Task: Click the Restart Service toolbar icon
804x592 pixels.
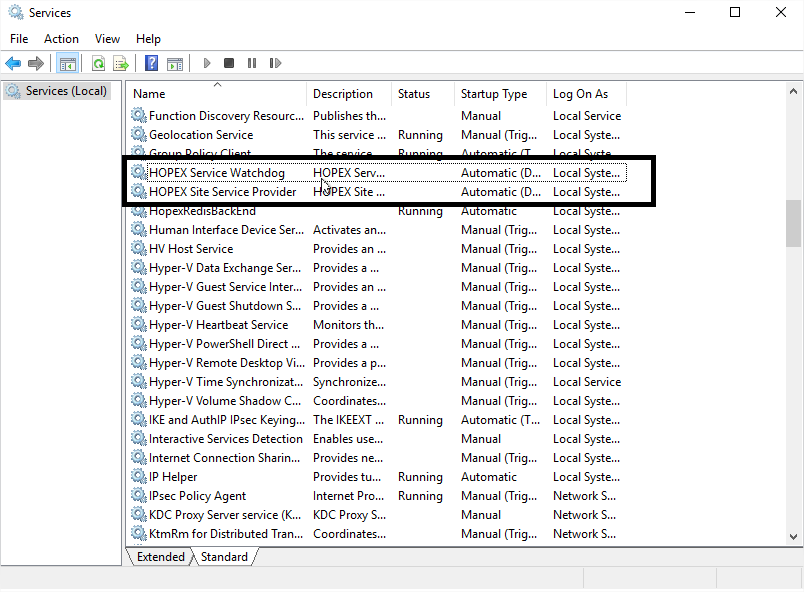Action: [273, 63]
